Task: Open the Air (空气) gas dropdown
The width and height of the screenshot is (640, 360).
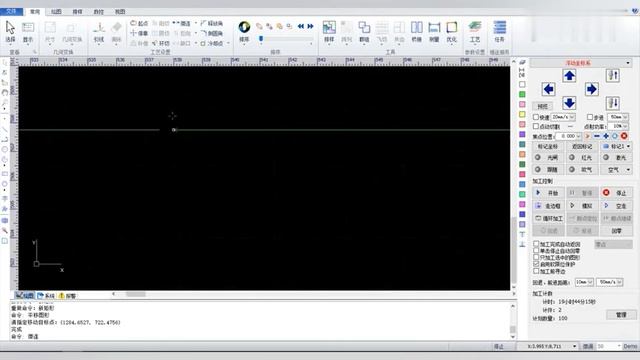Action: tap(628, 169)
